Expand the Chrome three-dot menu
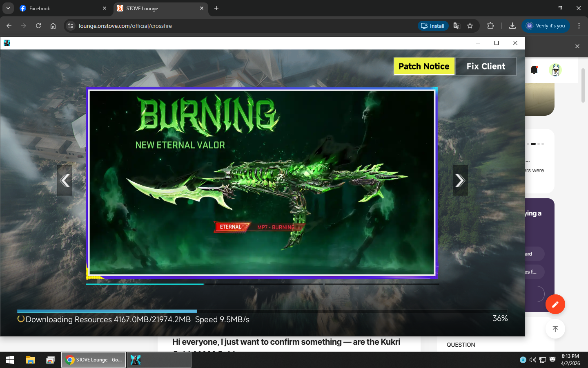This screenshot has height=368, width=588. (579, 26)
